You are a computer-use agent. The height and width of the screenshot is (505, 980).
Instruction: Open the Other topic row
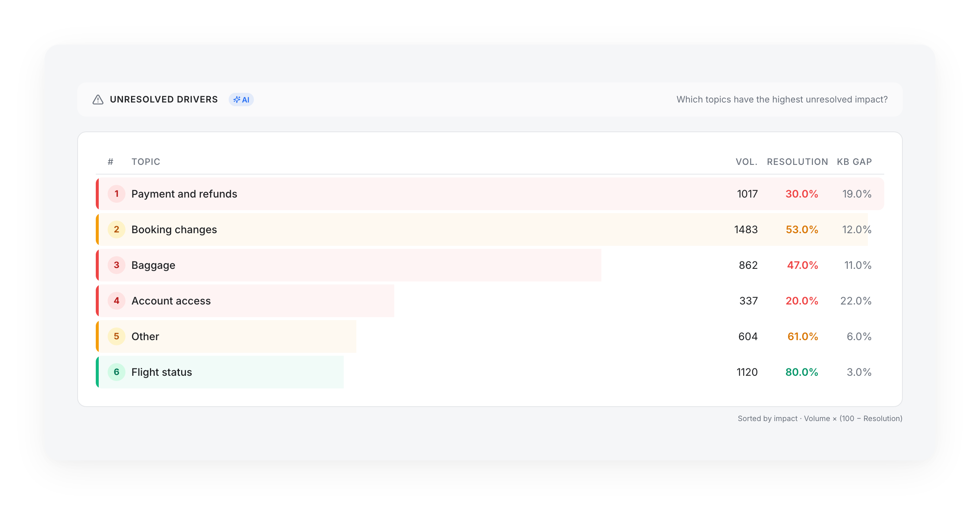(x=490, y=336)
